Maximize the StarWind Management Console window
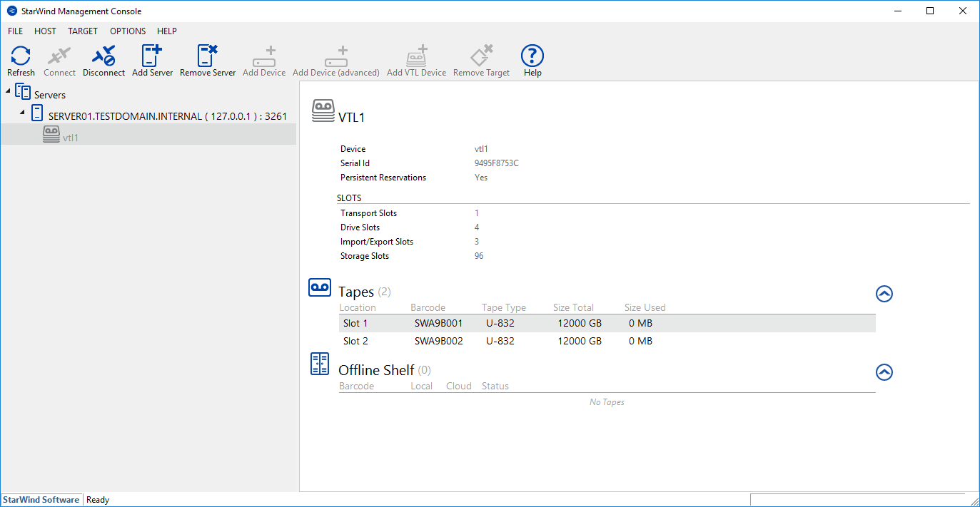 (930, 11)
